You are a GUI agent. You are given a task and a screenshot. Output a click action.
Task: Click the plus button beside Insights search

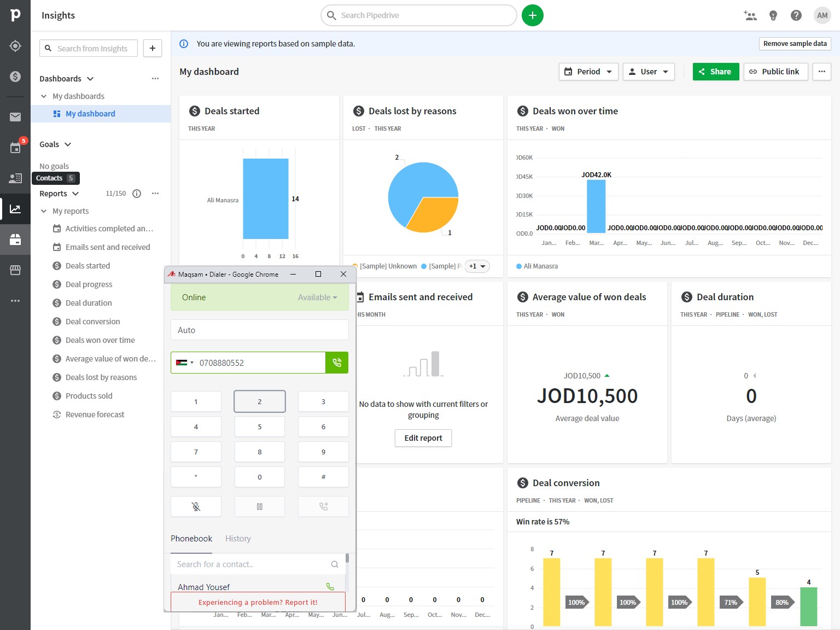click(x=153, y=48)
